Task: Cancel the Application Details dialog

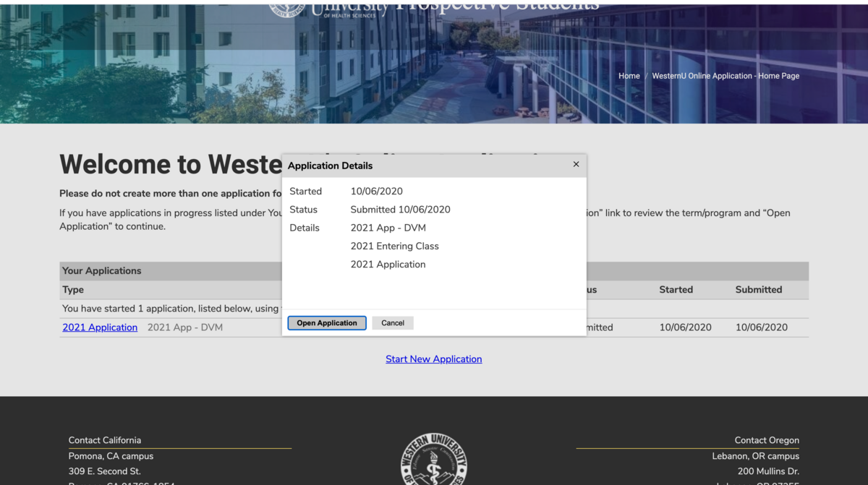Action: [x=393, y=323]
